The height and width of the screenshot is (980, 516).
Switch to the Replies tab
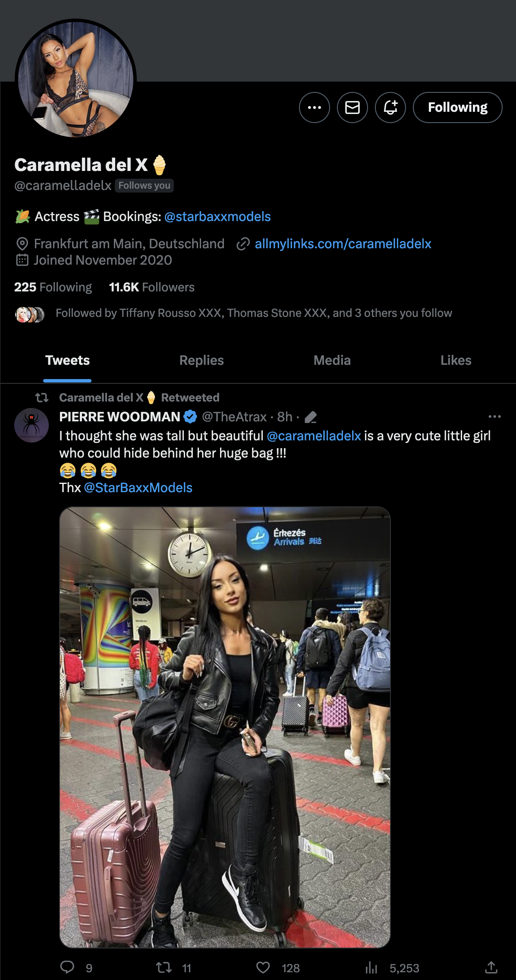(201, 360)
